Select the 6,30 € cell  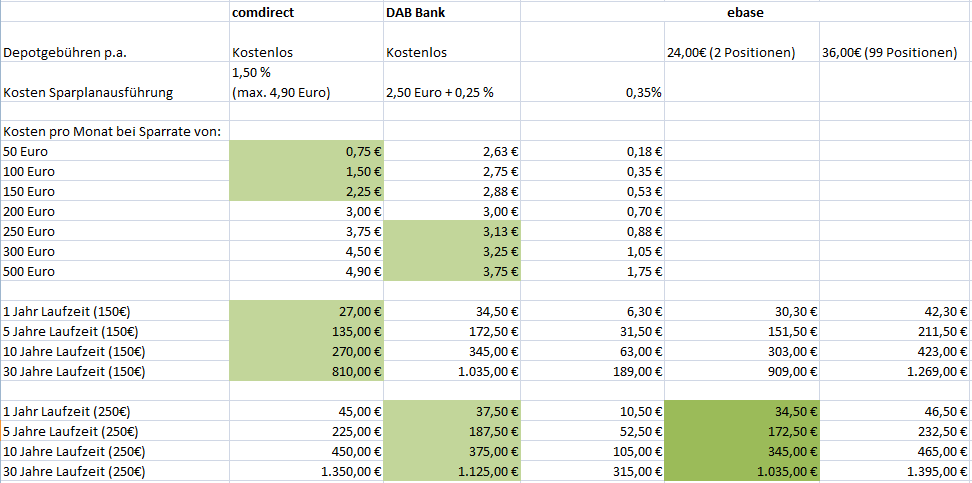592,311
